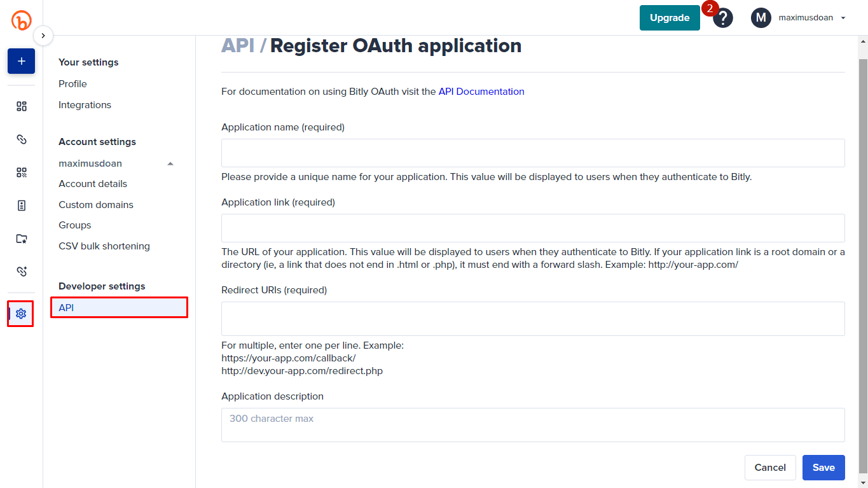The height and width of the screenshot is (488, 868).
Task: Click the page's vertical scrollbar
Action: pos(862,254)
